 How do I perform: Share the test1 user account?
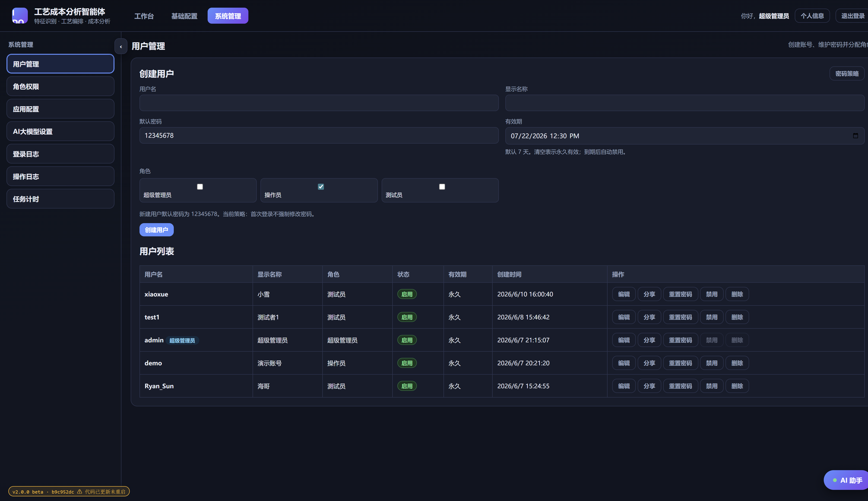(649, 317)
